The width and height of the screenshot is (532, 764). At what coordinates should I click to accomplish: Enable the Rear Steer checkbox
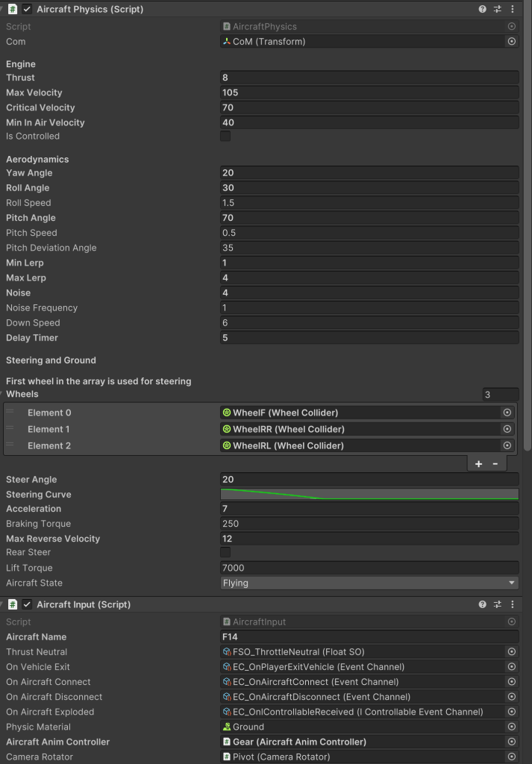[225, 552]
